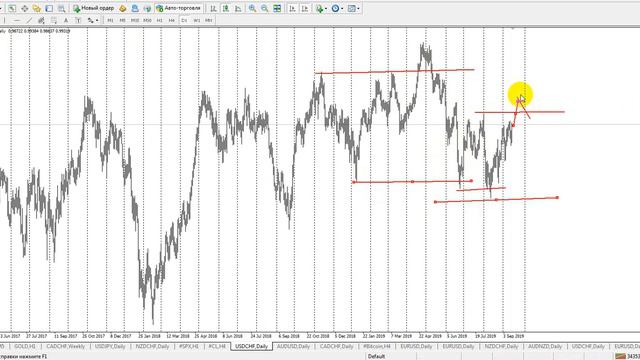Toggle Terminal panel icon

point(49,8)
